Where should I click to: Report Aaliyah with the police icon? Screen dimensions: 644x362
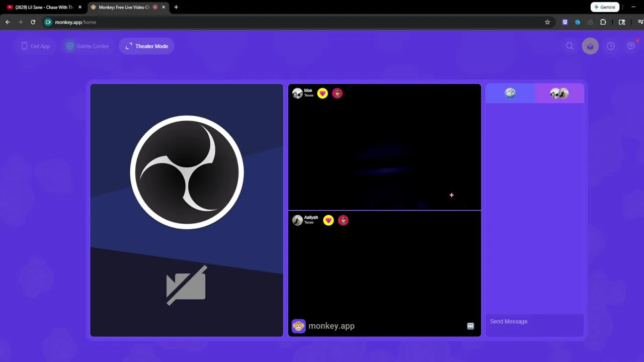[x=343, y=220]
